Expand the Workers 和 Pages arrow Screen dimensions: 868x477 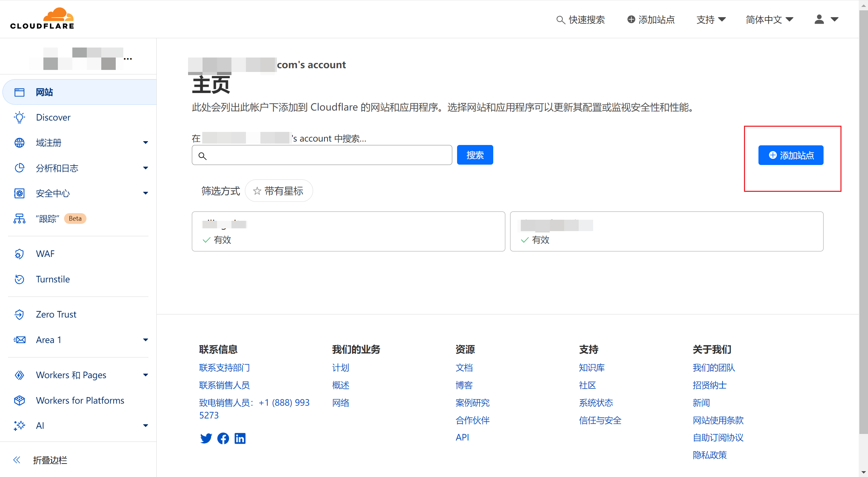tap(146, 375)
